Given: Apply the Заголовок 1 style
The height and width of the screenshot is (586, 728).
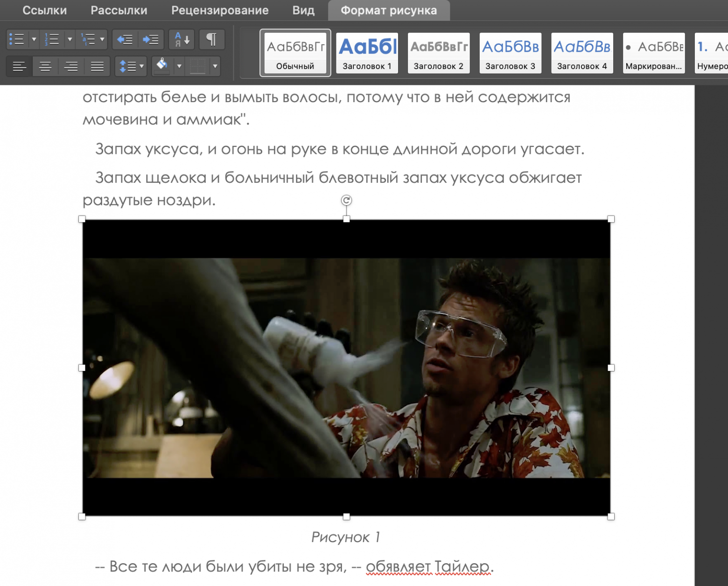Looking at the screenshot, I should point(367,53).
